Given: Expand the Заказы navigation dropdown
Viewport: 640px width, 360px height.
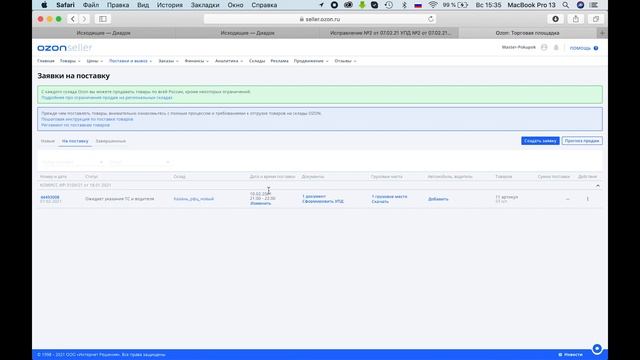Looking at the screenshot, I should pyautogui.click(x=168, y=61).
